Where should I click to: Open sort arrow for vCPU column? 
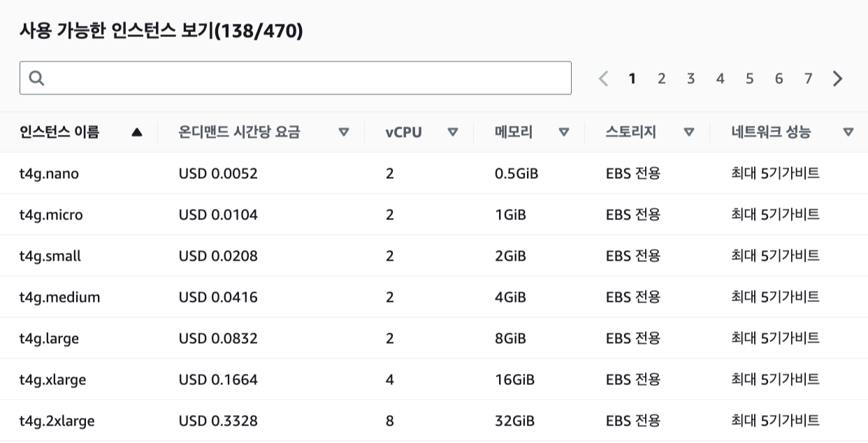click(453, 132)
